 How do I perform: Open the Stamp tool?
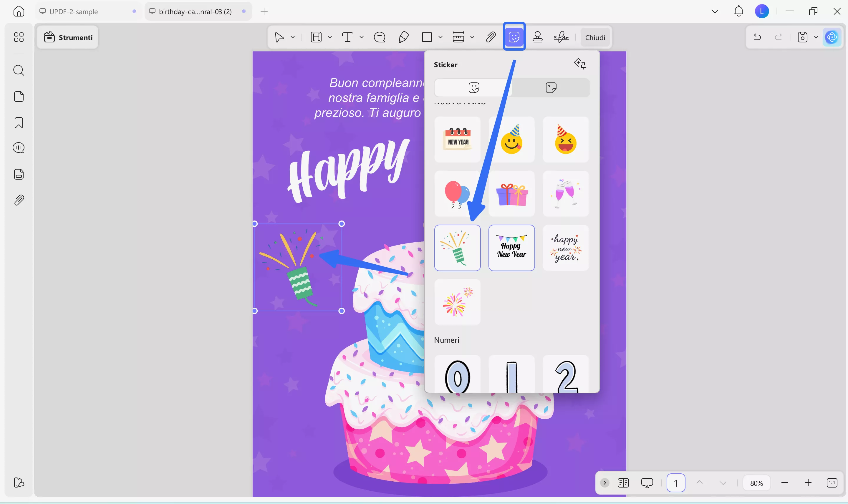click(x=538, y=37)
